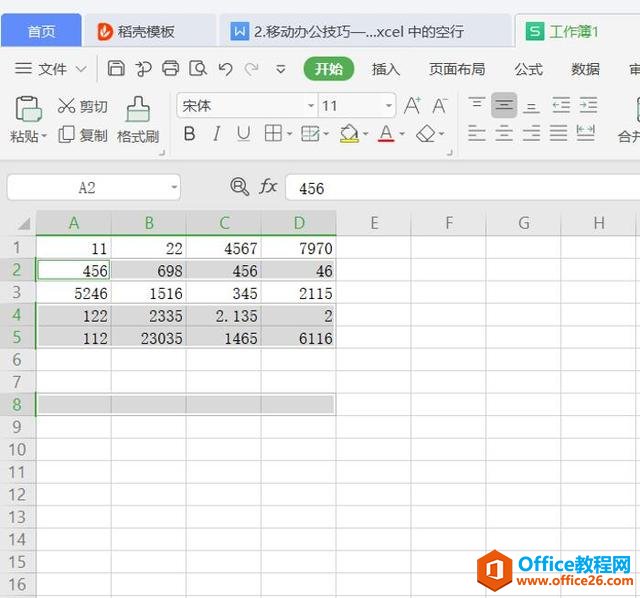
Task: Expand borders dropdown arrow
Action: tap(289, 133)
